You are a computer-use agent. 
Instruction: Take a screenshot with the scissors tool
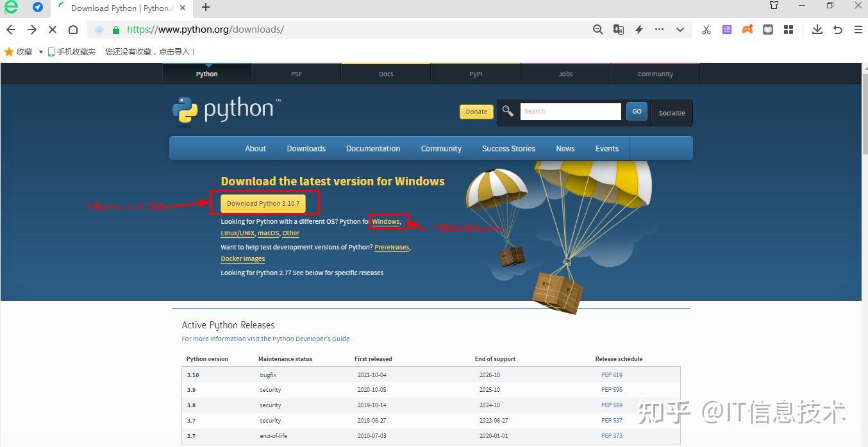point(706,30)
